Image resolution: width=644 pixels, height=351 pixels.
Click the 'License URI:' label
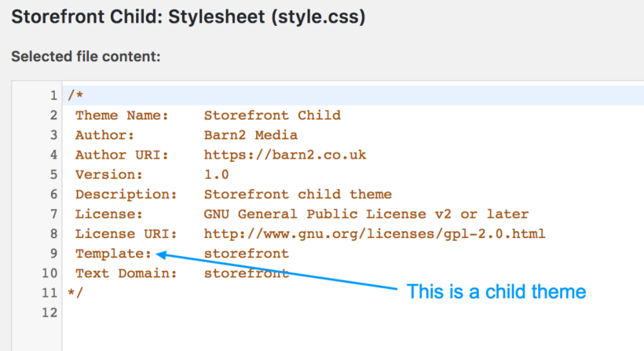point(126,233)
